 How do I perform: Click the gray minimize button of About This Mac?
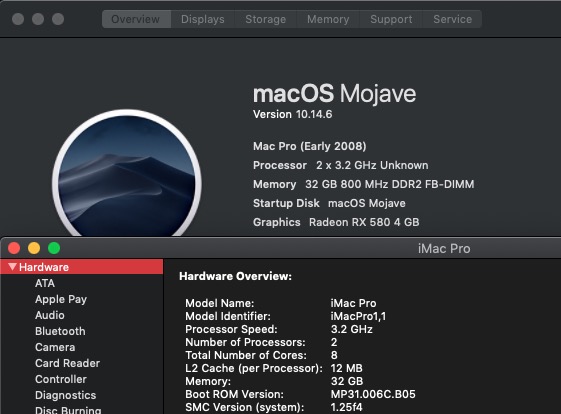pos(38,19)
